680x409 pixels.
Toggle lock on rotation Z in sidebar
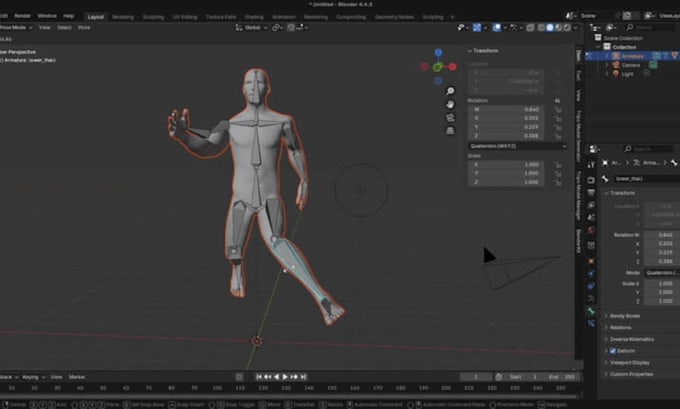558,136
